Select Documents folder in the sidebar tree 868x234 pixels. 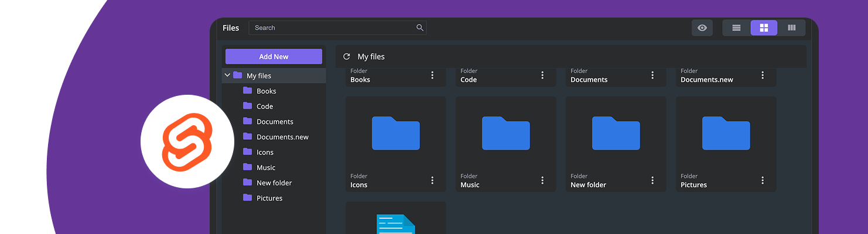[x=274, y=121]
